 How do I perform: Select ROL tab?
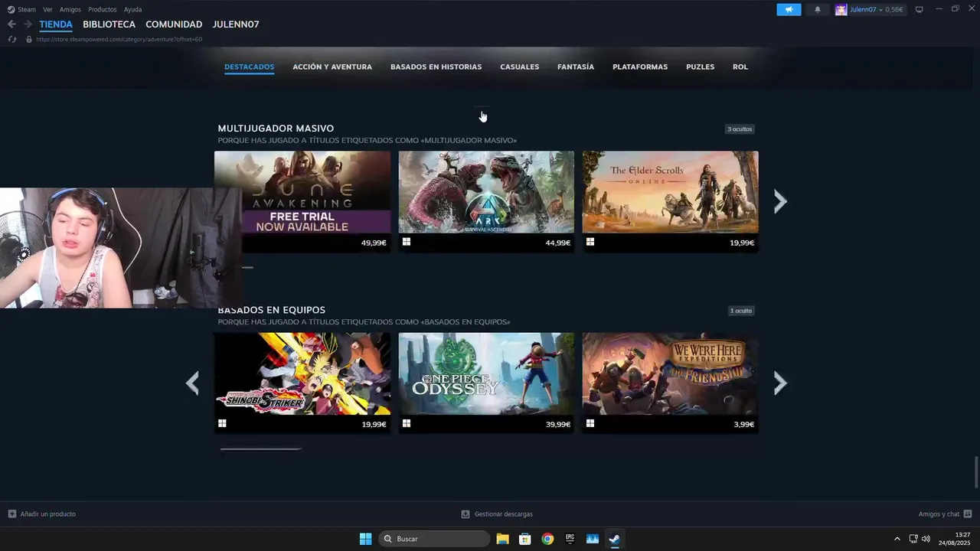[x=740, y=67]
